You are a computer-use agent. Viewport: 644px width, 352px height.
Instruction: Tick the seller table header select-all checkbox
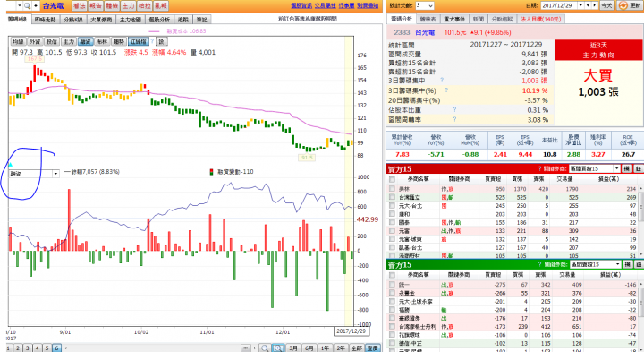[393, 275]
